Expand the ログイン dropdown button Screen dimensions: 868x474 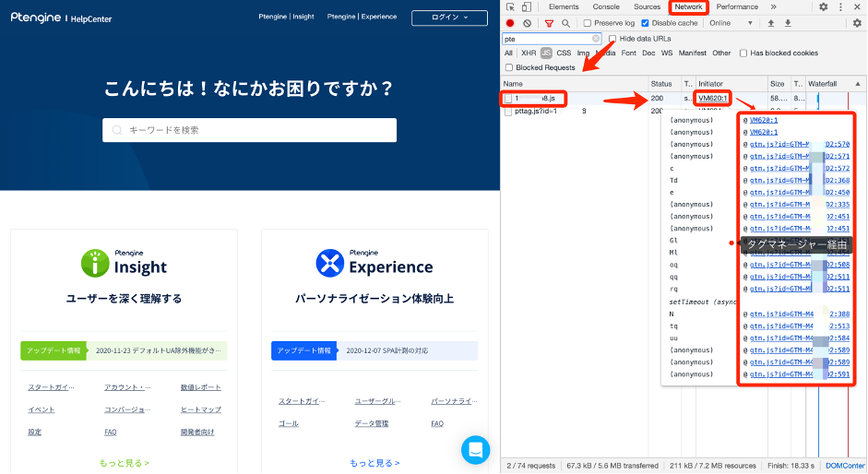click(x=449, y=18)
